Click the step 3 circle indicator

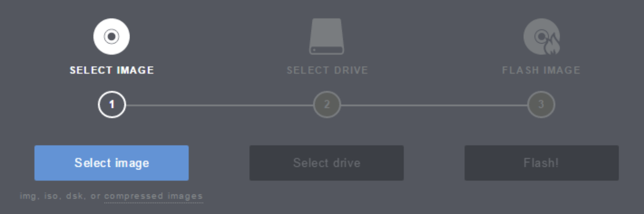[x=541, y=105]
